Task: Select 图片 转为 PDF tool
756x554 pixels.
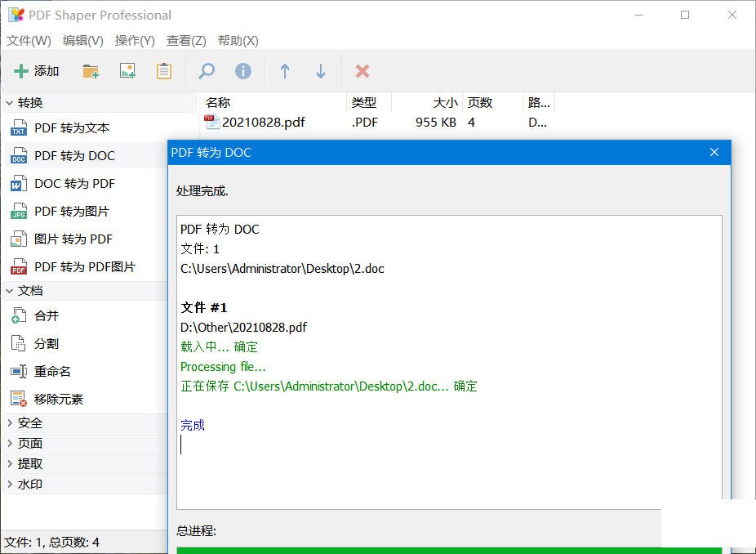Action: point(87,239)
